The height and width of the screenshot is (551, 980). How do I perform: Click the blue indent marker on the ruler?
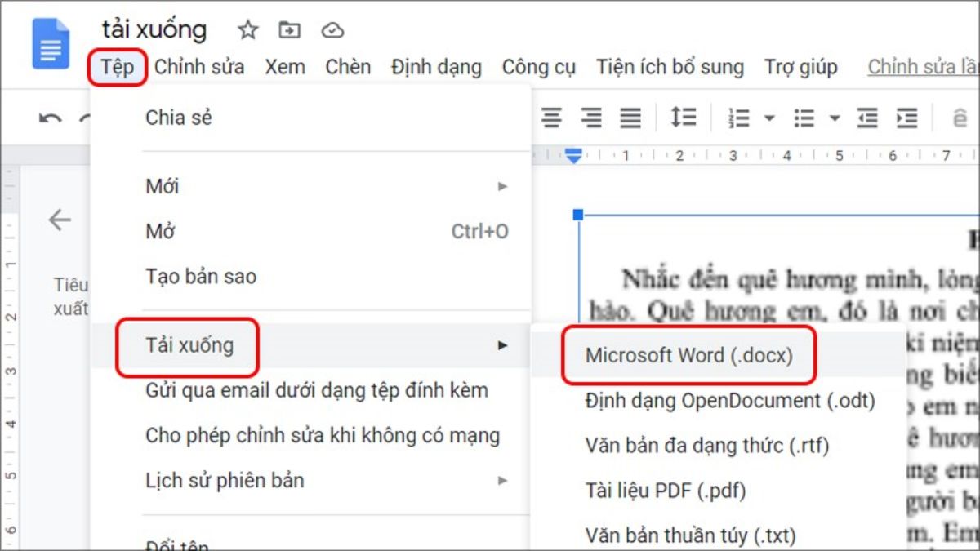coord(574,155)
